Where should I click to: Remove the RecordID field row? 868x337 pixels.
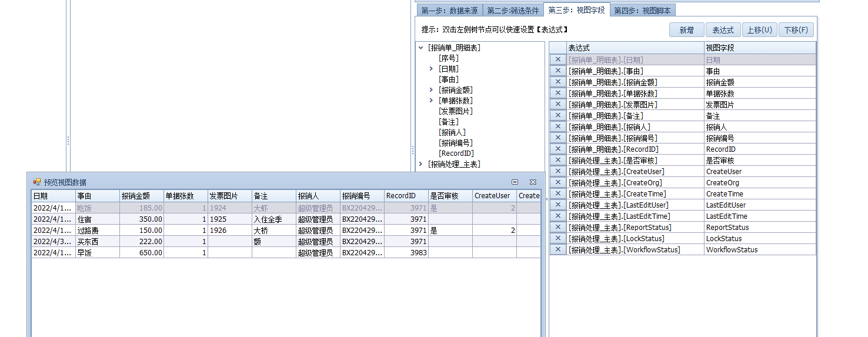[x=557, y=149]
